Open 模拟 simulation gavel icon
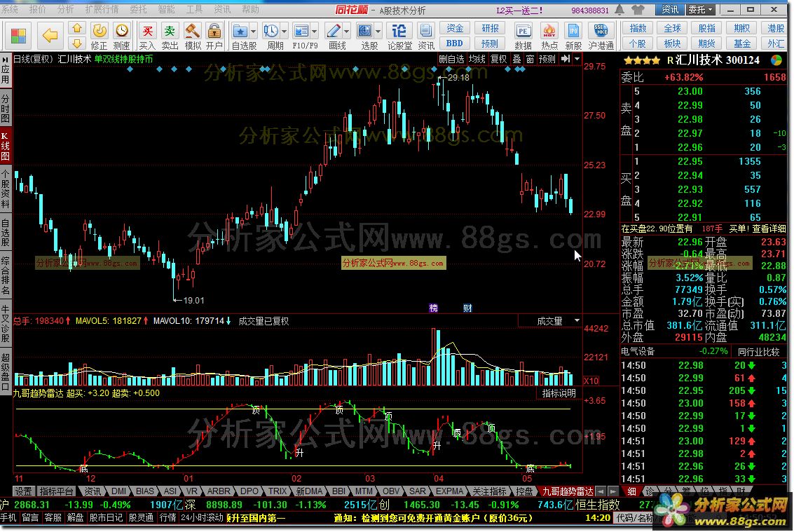The image size is (794, 532). pos(193,31)
